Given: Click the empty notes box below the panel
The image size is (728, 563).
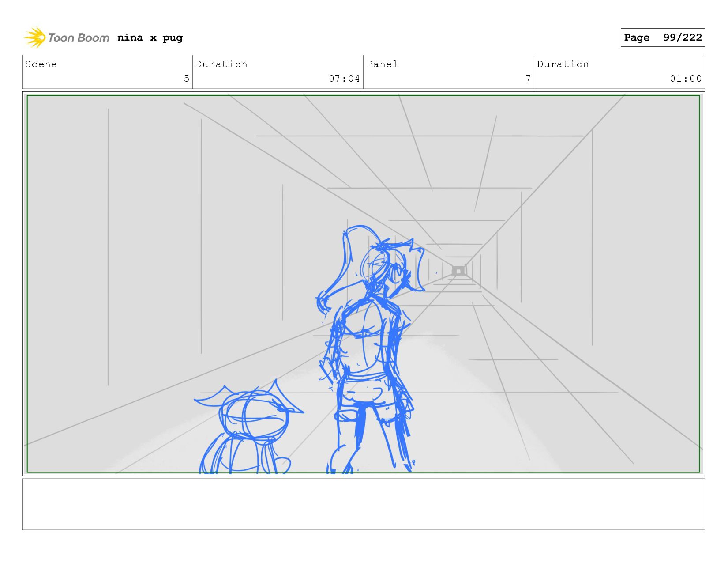Looking at the screenshot, I should click(363, 504).
